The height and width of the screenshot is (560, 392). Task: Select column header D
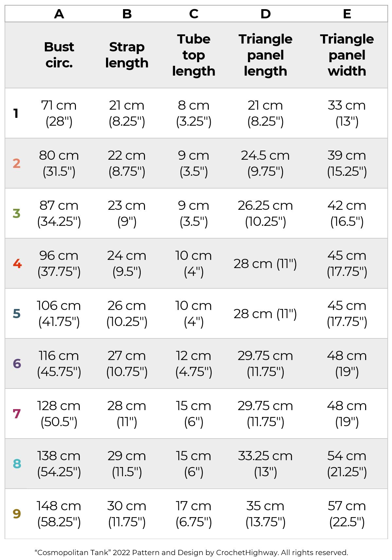265,14
